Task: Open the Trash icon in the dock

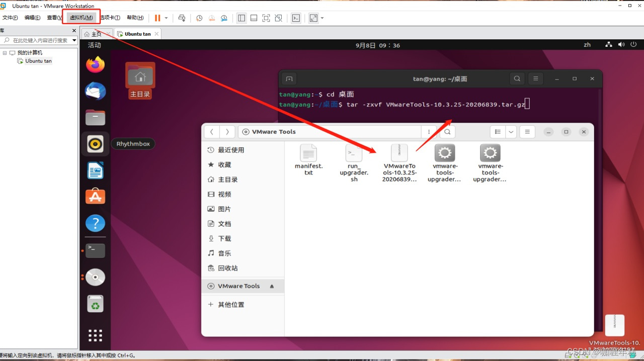Action: point(95,304)
